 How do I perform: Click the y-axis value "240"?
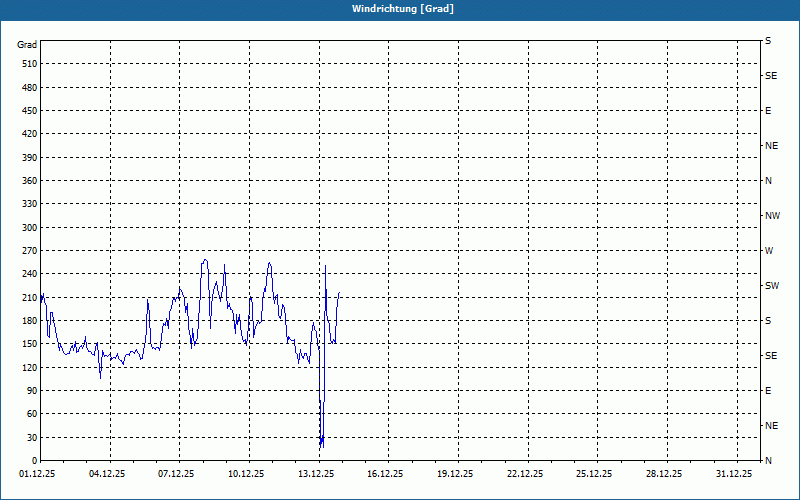30,274
